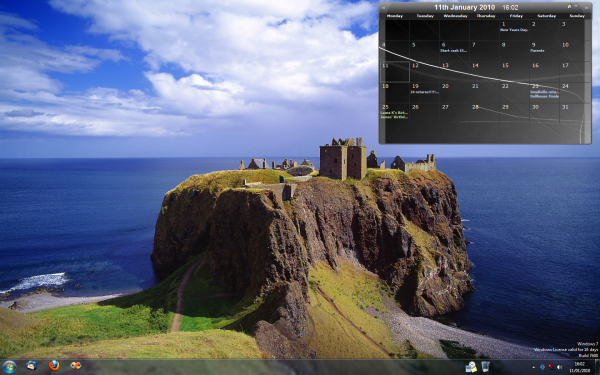Click the '11th January 2010' calendar title
Viewport: 600px width, 375px height.
pos(465,7)
